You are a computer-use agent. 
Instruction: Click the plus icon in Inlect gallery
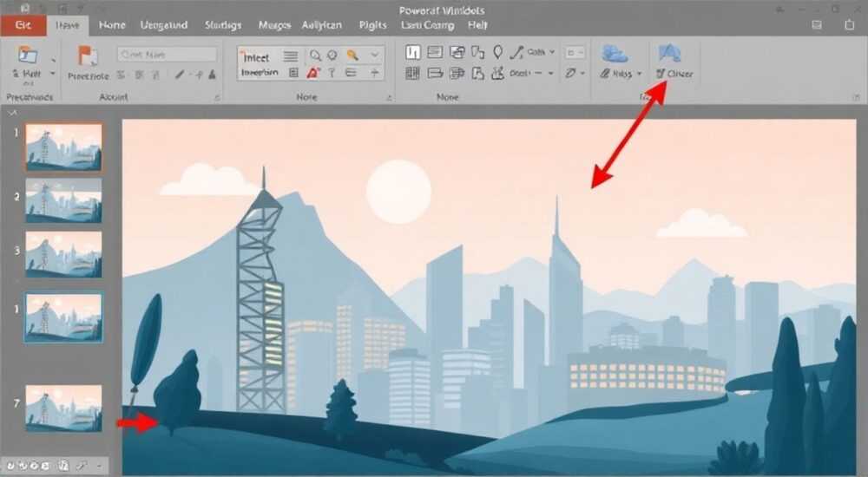(x=375, y=73)
